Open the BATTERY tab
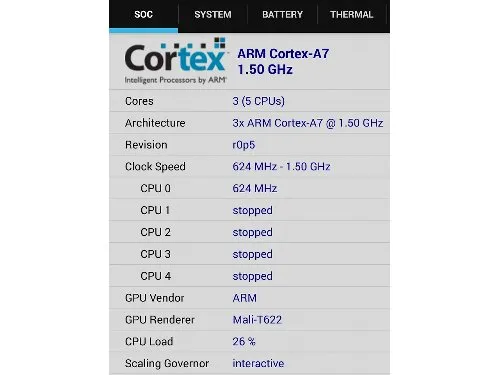 click(282, 15)
